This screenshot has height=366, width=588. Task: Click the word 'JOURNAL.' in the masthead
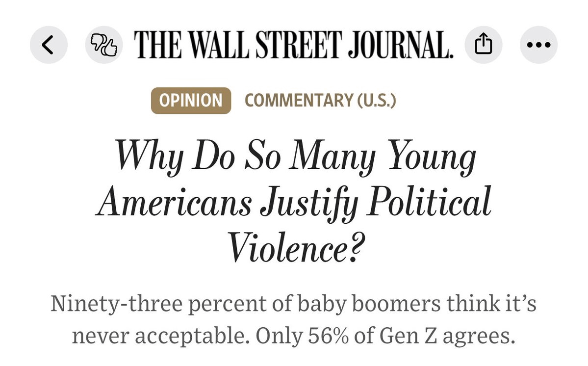click(x=401, y=45)
